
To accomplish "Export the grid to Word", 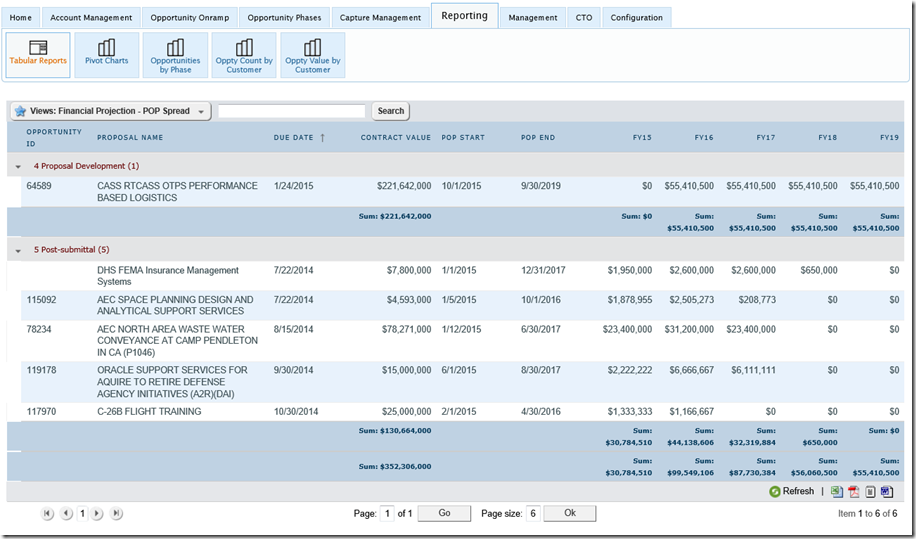I will click(887, 492).
